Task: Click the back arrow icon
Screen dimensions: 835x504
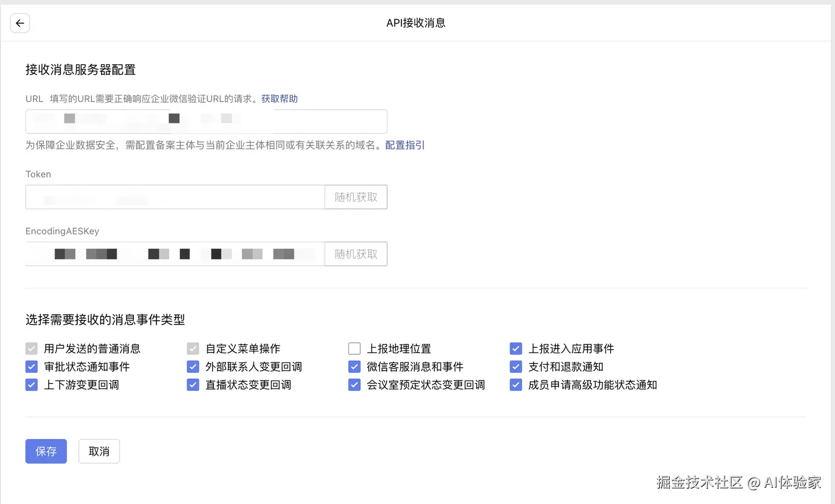Action: pos(20,23)
